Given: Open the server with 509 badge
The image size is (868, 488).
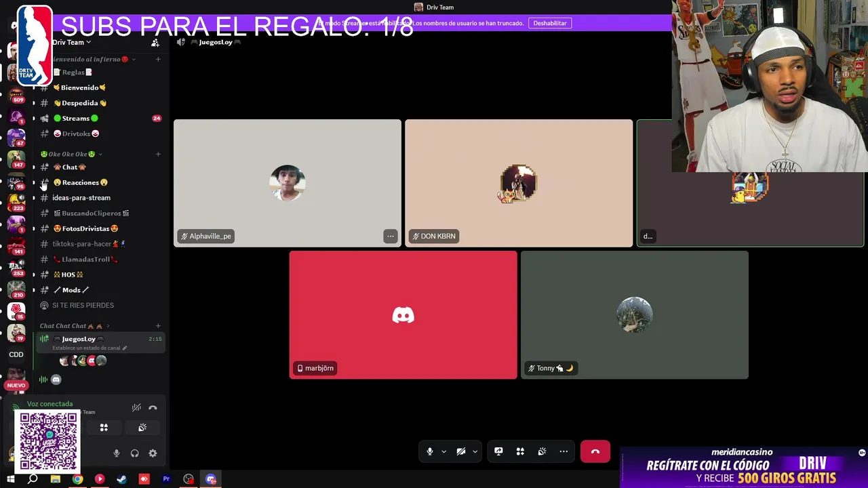Looking at the screenshot, I should tap(16, 95).
